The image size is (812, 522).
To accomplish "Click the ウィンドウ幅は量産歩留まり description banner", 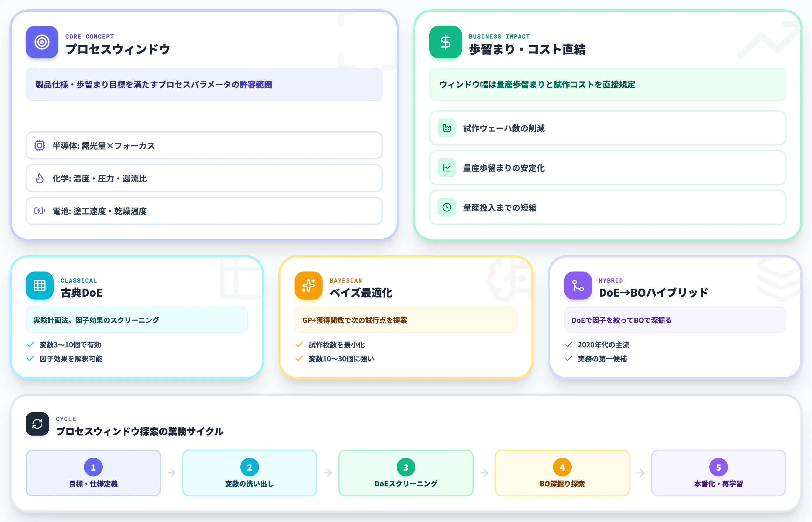I will 608,84.
